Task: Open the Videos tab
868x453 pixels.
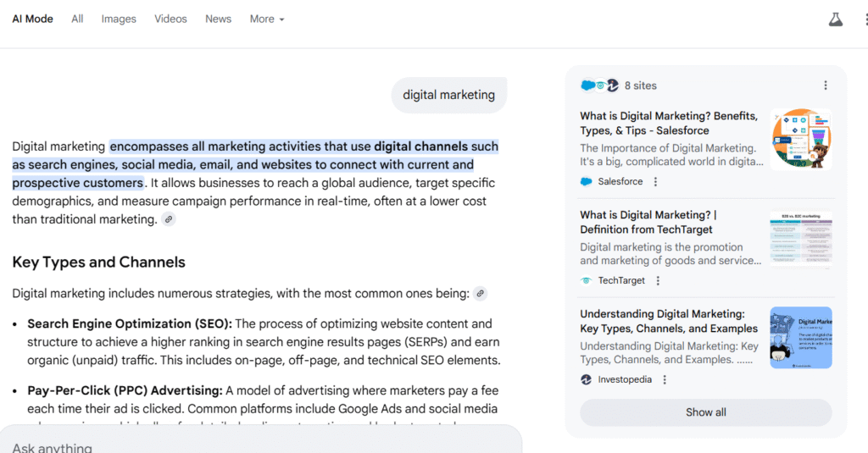Action: [x=170, y=19]
